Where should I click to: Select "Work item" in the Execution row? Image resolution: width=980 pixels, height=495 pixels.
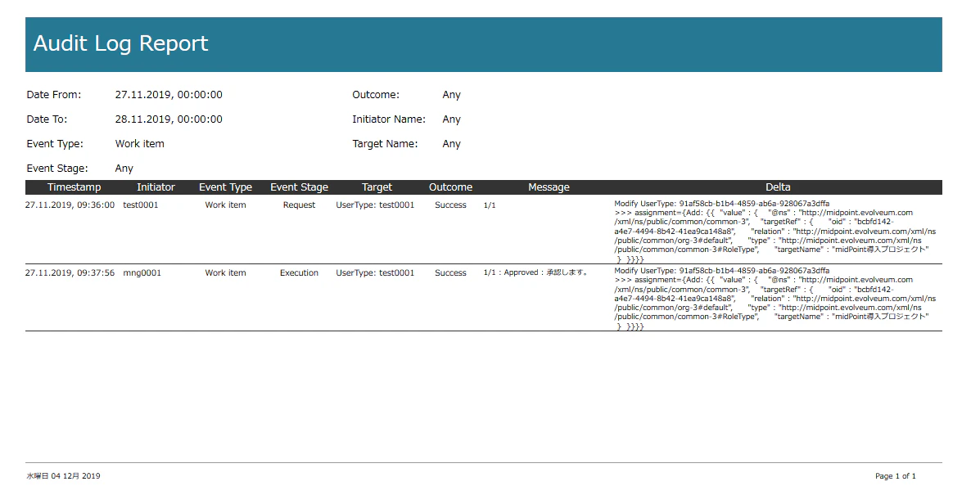click(226, 272)
